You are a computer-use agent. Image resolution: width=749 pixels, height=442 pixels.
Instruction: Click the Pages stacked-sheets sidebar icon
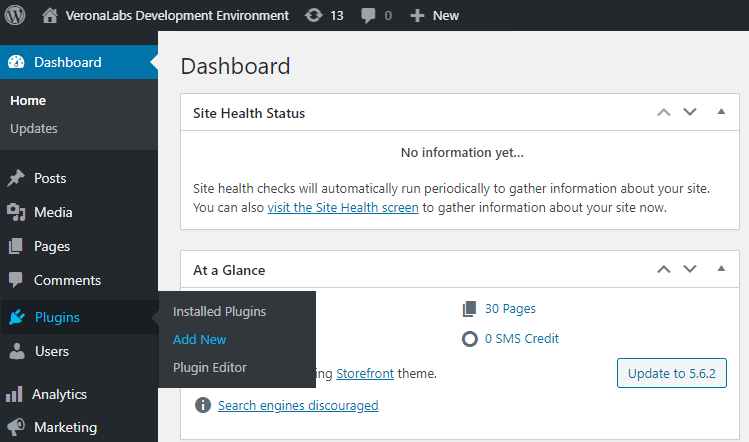pos(16,246)
